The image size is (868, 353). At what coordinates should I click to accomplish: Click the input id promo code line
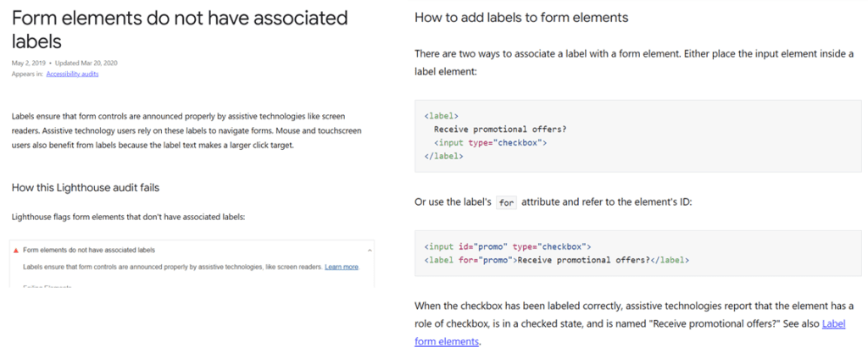click(508, 246)
